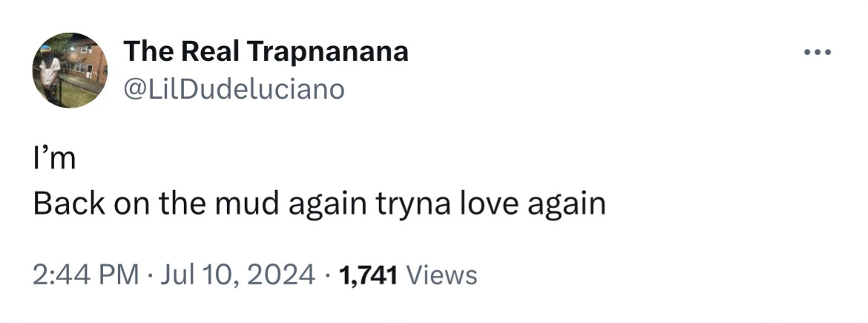Click the word "love" in the tweet

(x=496, y=203)
